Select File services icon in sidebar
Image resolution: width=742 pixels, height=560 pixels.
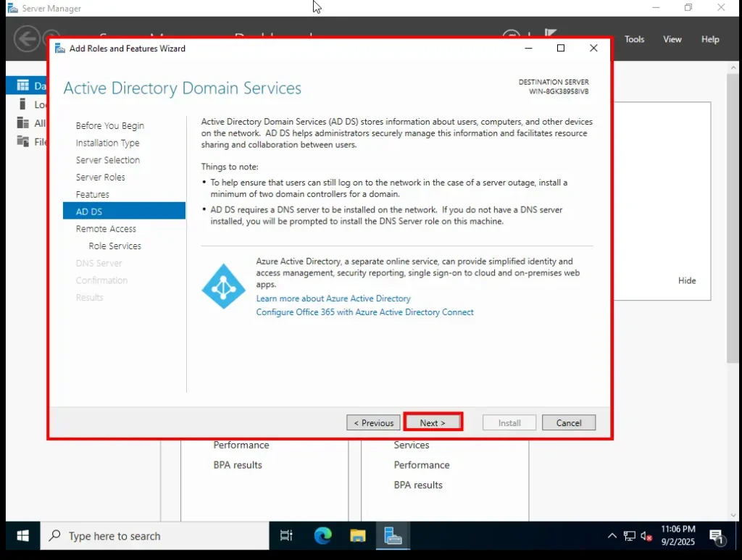tap(22, 141)
